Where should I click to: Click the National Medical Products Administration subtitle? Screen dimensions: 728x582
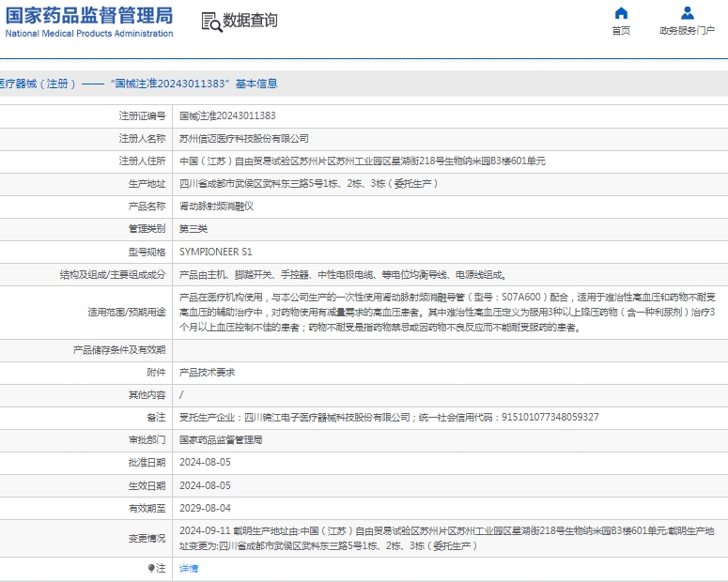point(89,34)
